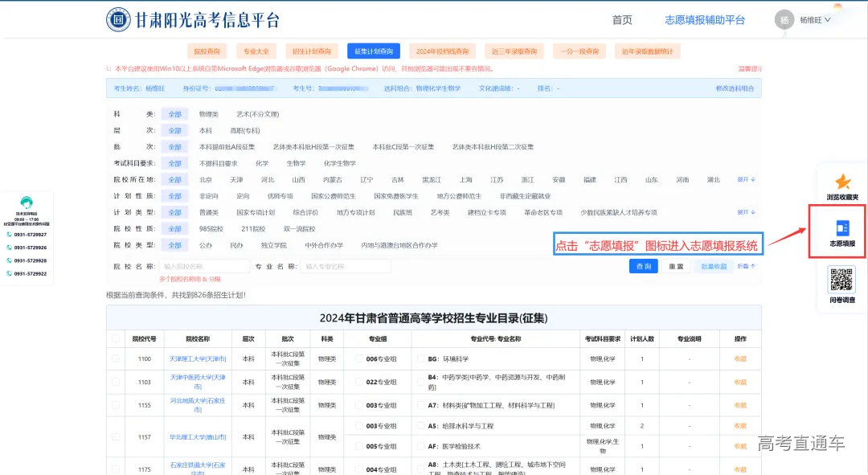Screen dimensions: 868x475
Task: Select 全部 for the 科类 filter row
Action: 174,114
